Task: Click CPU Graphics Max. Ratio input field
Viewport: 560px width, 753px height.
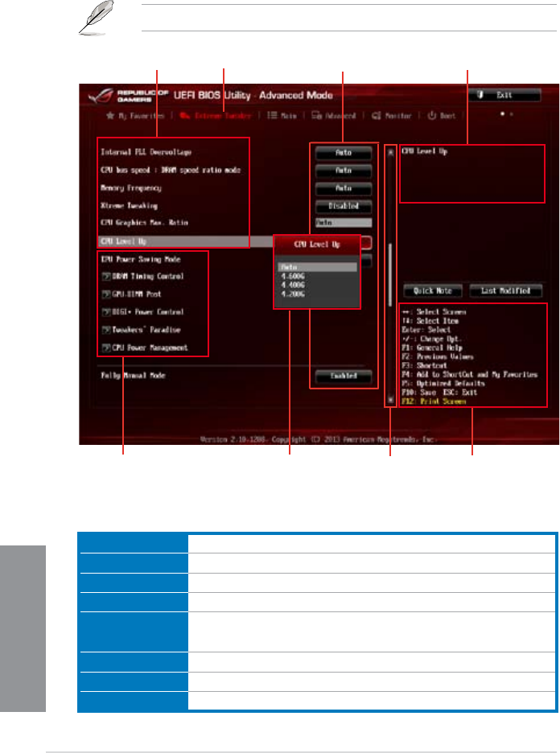Action: coord(344,223)
